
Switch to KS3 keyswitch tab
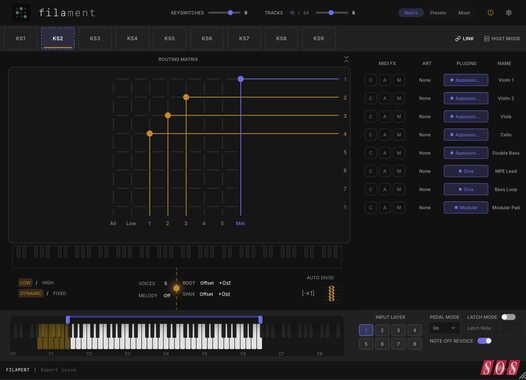[x=95, y=38]
